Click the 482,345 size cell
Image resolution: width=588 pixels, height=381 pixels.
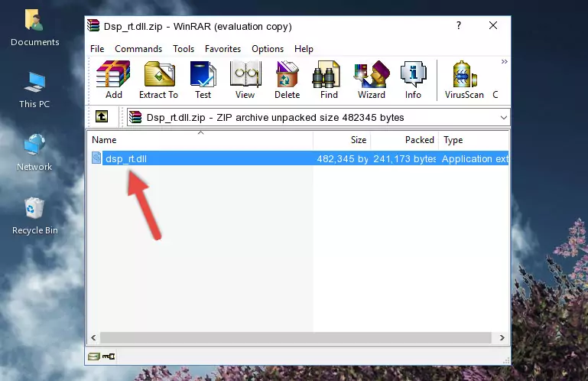[343, 159]
